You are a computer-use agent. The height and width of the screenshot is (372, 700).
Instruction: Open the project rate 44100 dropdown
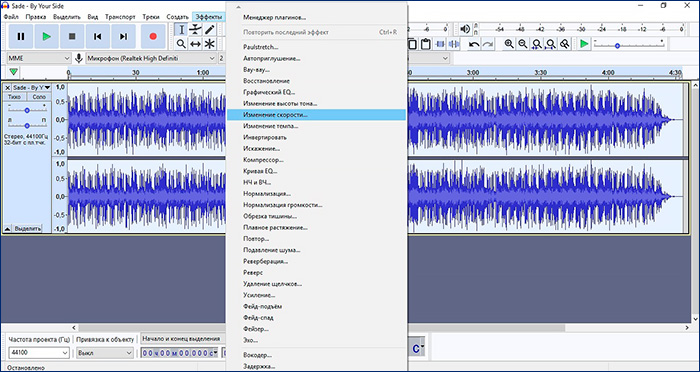pos(39,352)
